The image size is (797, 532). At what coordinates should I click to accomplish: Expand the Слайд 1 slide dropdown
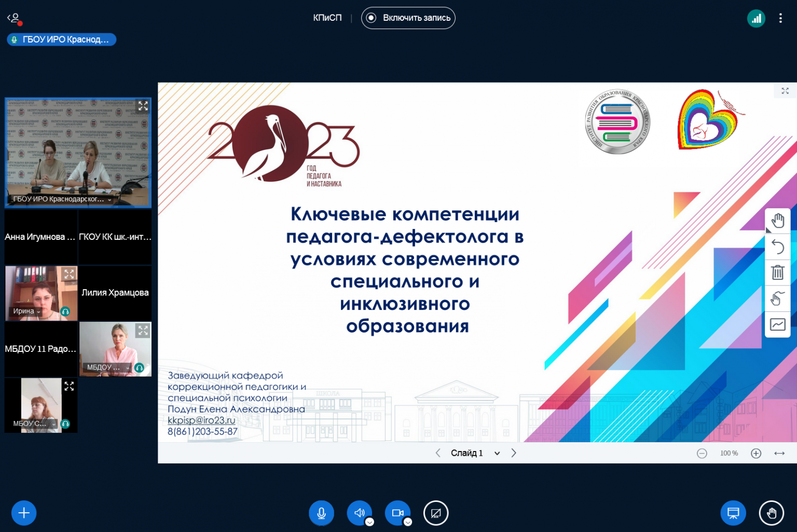click(x=497, y=453)
